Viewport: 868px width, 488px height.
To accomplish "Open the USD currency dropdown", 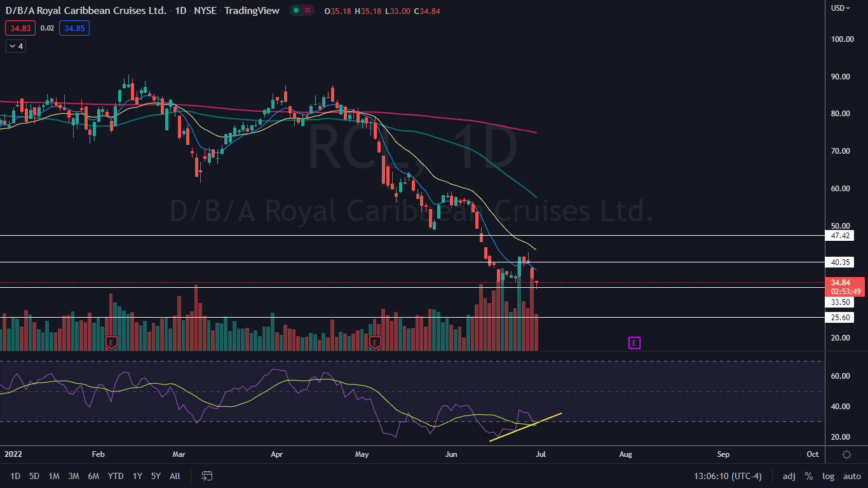I will click(840, 8).
